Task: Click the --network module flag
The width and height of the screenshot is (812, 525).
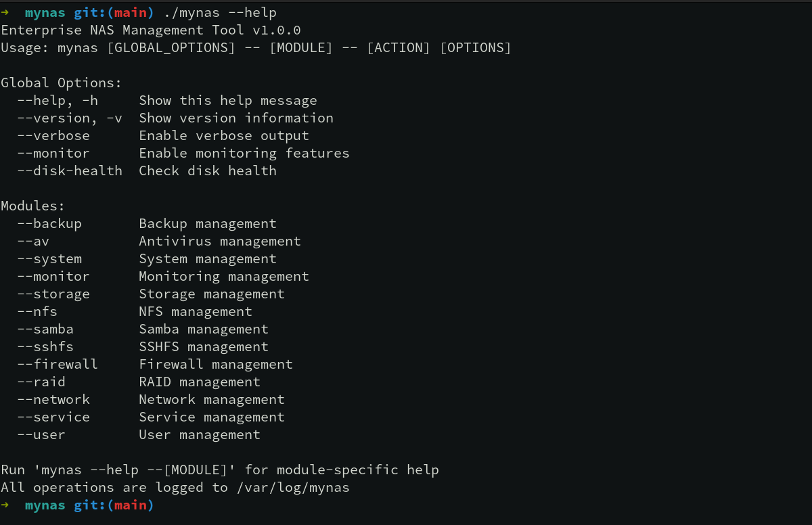Action: (53, 400)
